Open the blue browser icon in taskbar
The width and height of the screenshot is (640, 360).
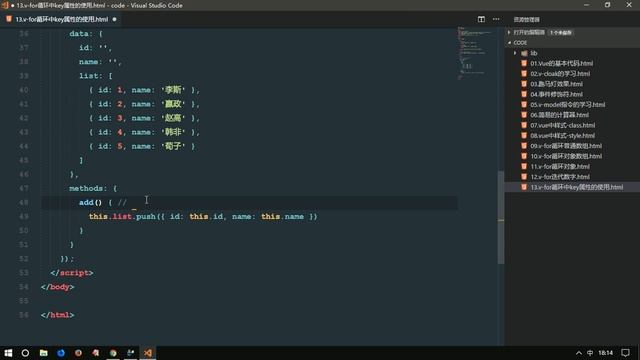(x=61, y=353)
